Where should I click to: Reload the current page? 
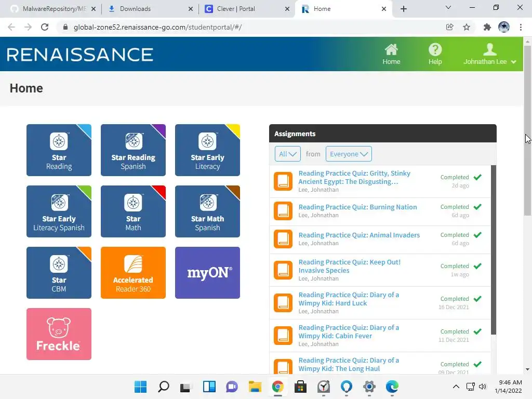(x=45, y=27)
